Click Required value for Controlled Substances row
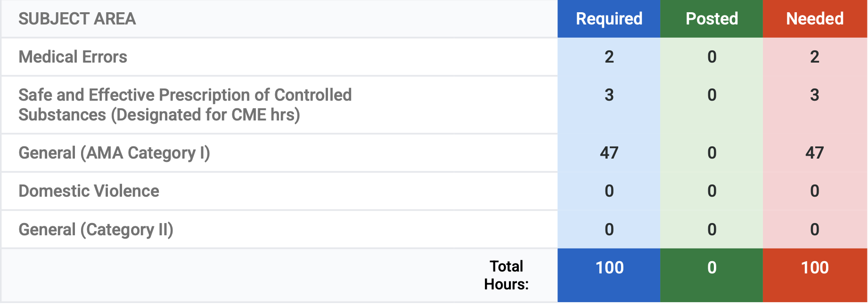868x304 pixels. tap(609, 95)
